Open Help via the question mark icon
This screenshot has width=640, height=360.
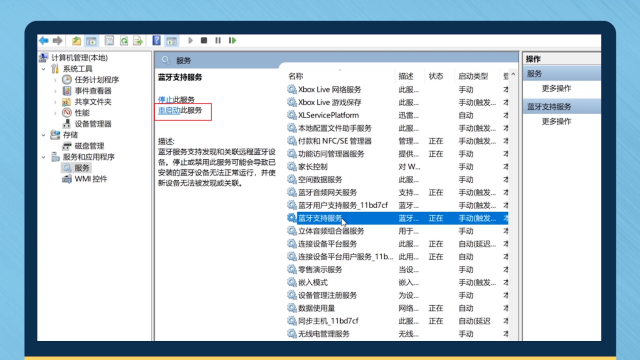(x=156, y=40)
